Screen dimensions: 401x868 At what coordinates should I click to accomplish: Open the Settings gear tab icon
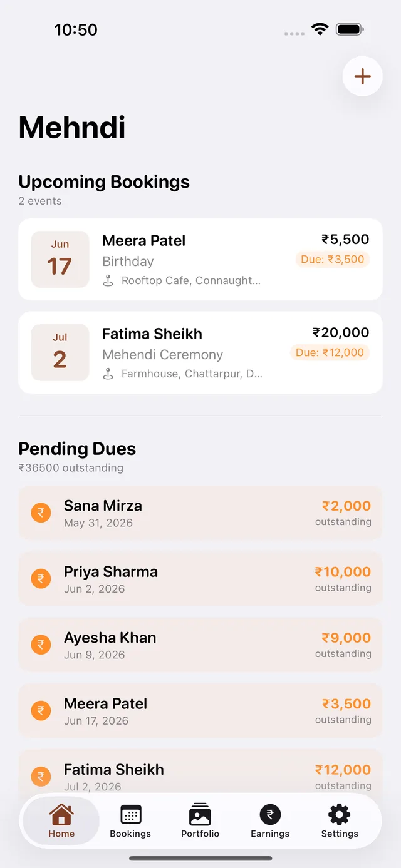tap(340, 815)
